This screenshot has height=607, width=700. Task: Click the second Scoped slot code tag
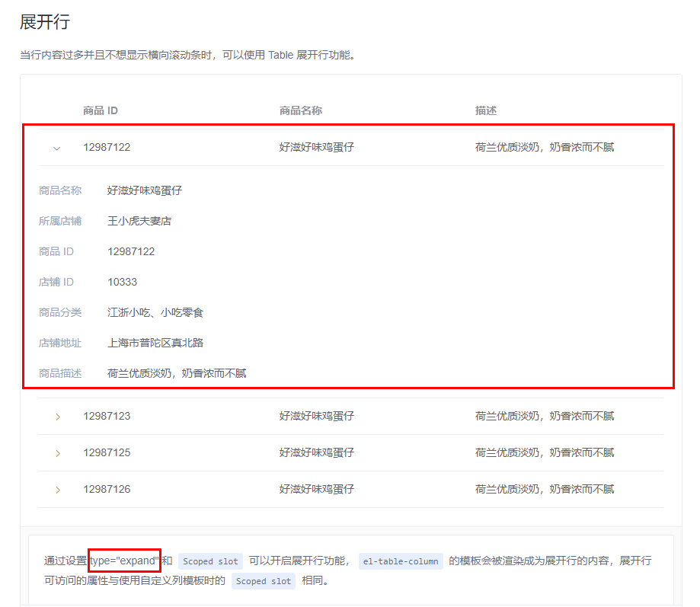coord(263,581)
